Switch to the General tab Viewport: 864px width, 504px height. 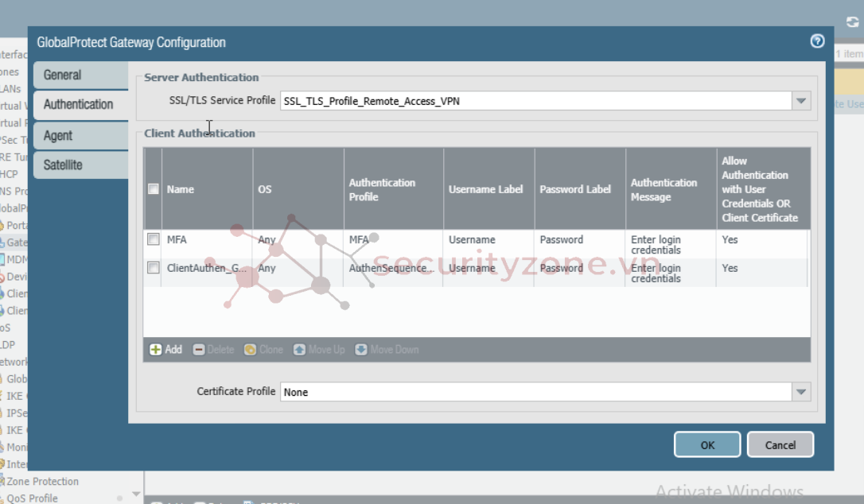tap(80, 75)
